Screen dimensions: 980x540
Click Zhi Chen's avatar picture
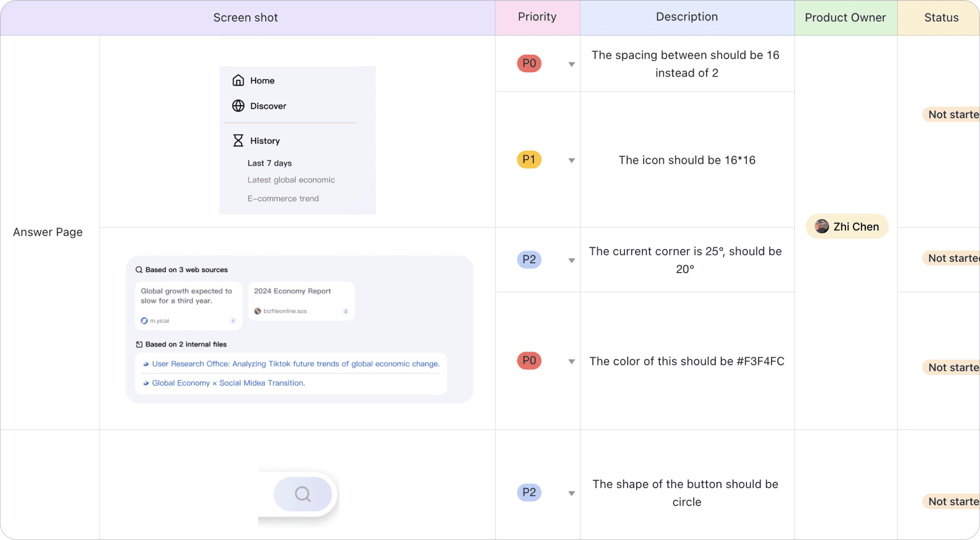tap(822, 227)
